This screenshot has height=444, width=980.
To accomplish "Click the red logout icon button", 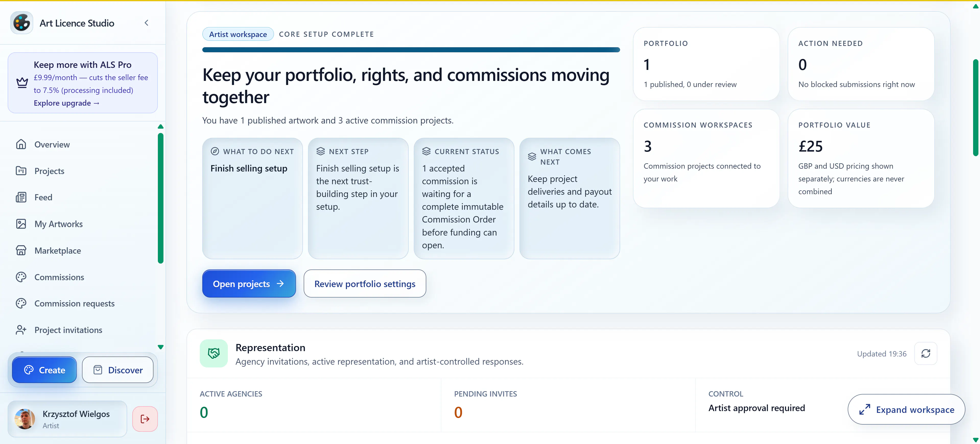I will click(145, 419).
